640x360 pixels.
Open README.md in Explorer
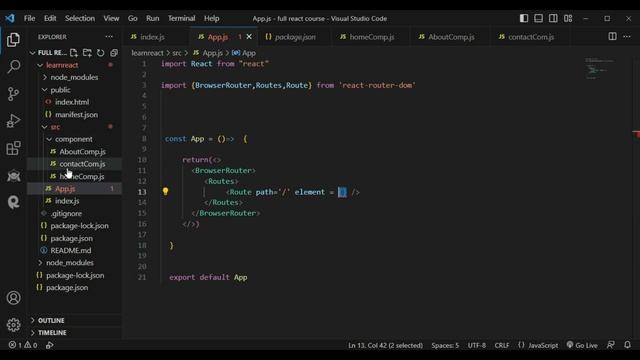(x=71, y=250)
